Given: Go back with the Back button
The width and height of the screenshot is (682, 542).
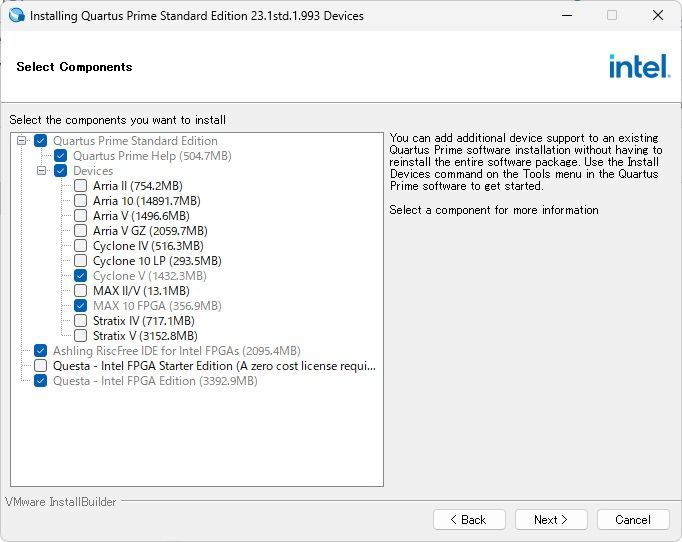Looking at the screenshot, I should click(x=469, y=519).
